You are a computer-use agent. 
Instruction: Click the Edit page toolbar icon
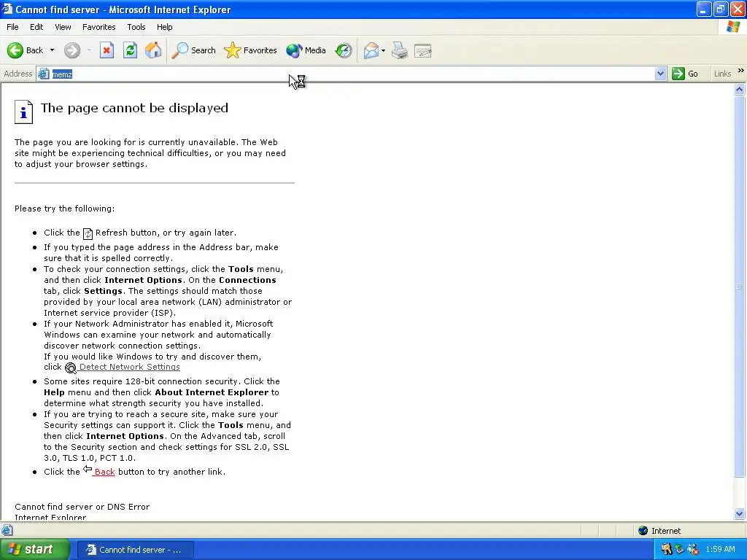pos(423,50)
